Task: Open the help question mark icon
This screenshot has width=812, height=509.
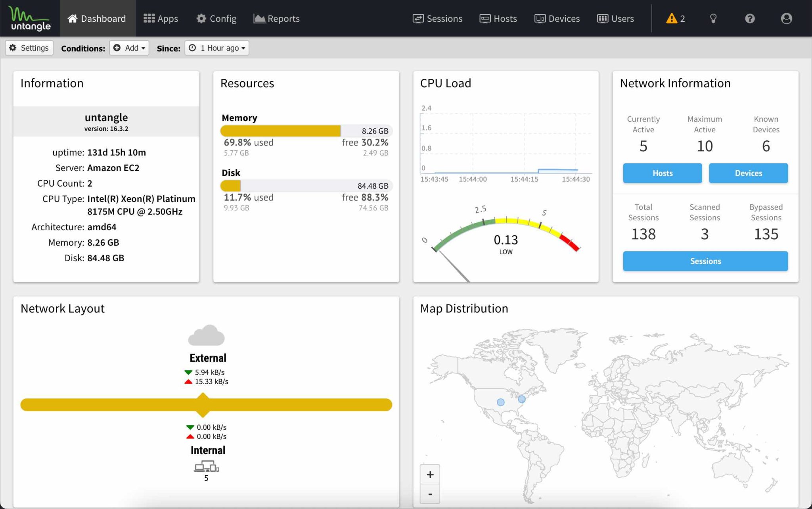Action: click(751, 18)
